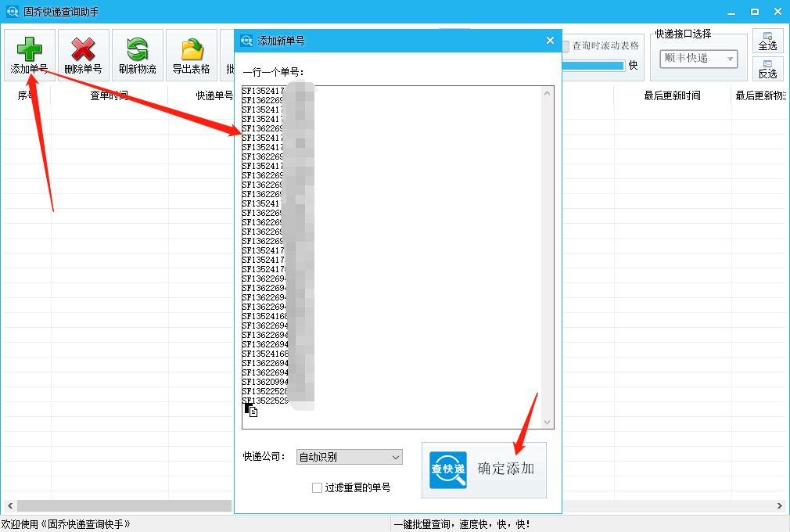790x532 pixels.
Task: Click the main window horizontal scrollbar thumb
Action: click(124, 506)
